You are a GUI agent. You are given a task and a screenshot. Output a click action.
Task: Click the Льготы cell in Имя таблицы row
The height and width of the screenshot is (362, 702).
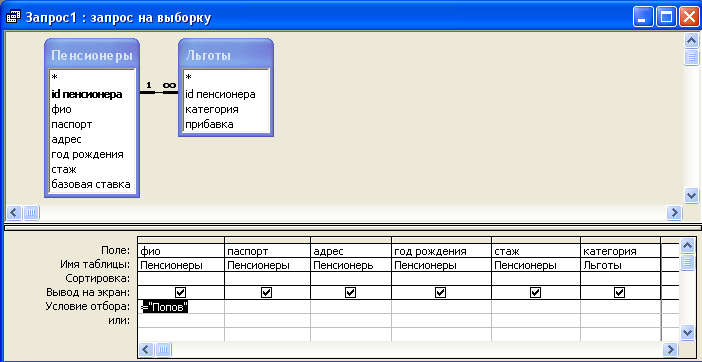click(621, 265)
